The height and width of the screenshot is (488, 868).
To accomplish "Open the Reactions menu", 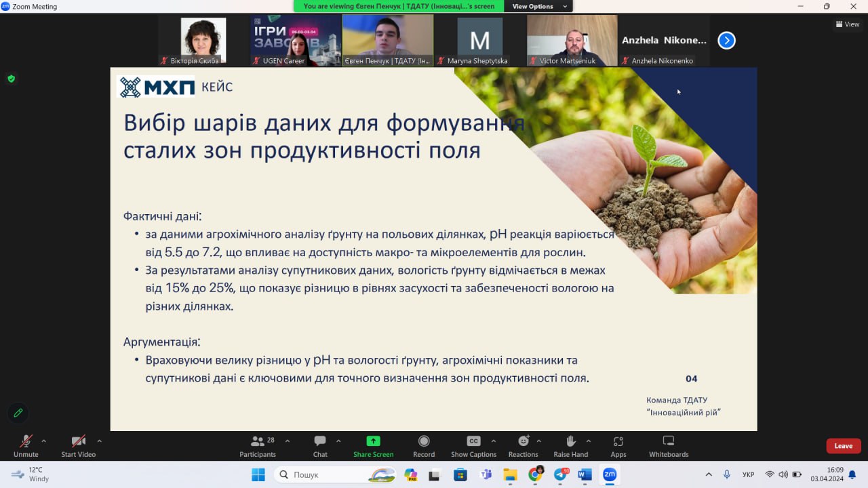I will click(523, 446).
